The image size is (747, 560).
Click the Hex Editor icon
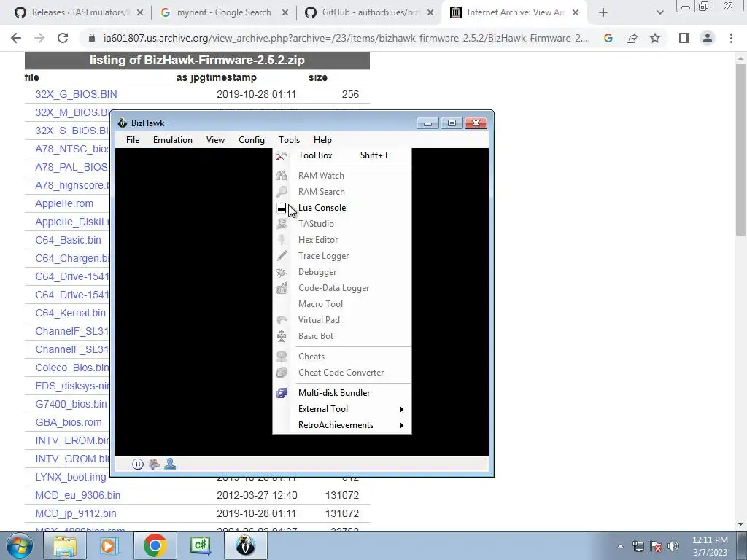tap(281, 240)
